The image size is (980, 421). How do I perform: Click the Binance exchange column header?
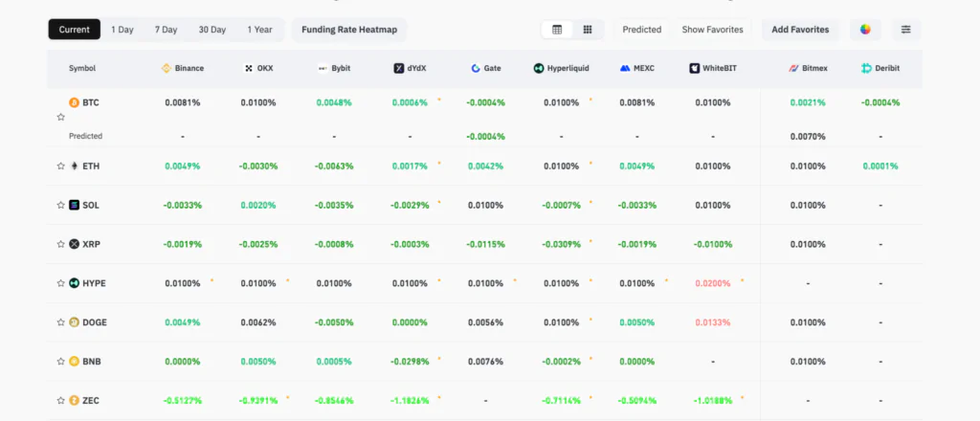coord(182,69)
